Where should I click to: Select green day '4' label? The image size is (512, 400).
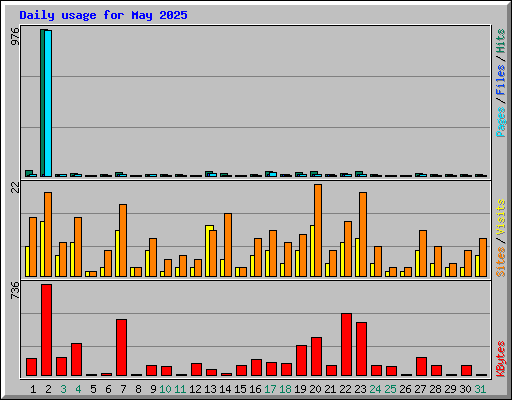coord(78,389)
